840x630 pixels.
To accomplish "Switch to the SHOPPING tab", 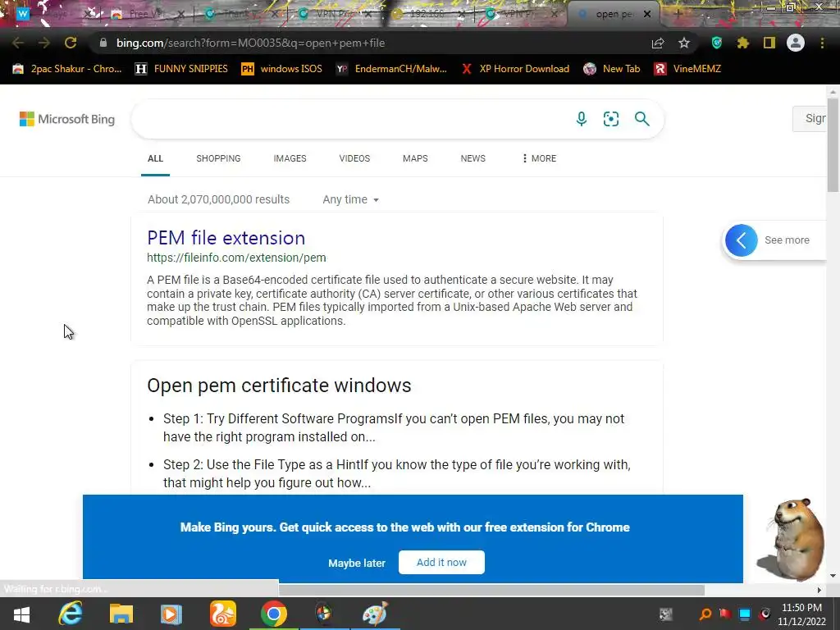I will tap(218, 158).
